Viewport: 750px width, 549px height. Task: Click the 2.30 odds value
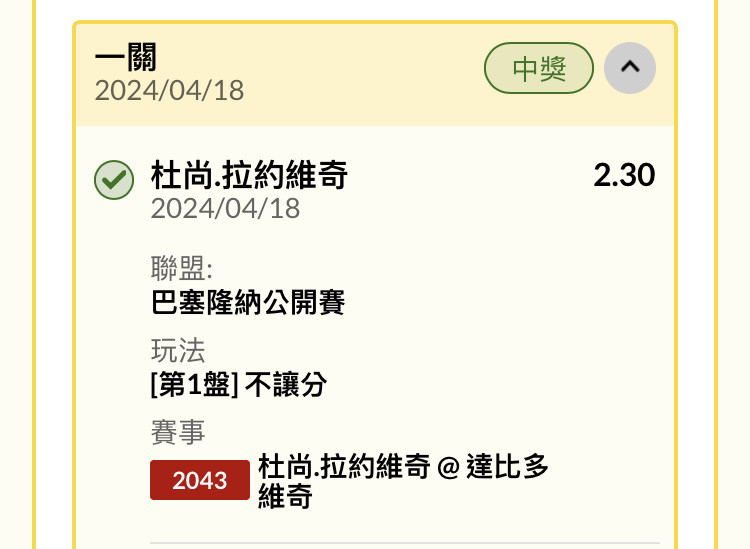coord(624,175)
